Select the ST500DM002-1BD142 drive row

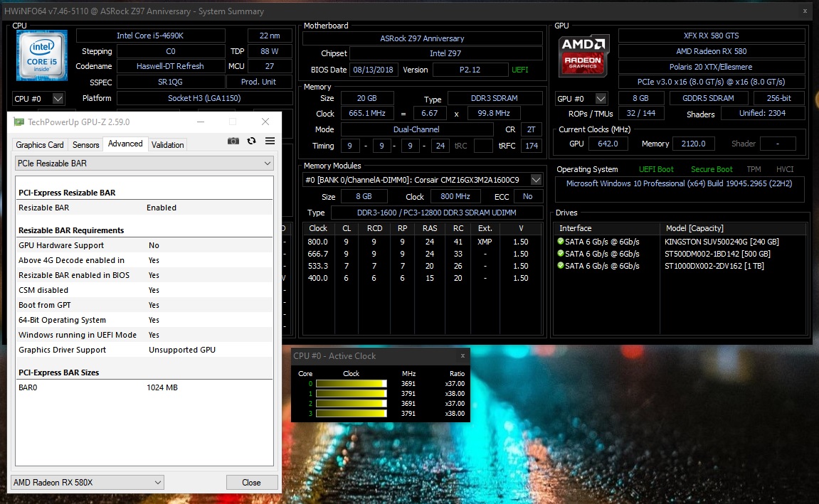pos(680,254)
